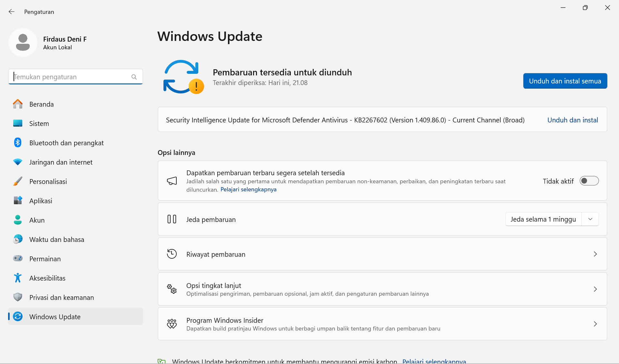Click the Sistem monitor icon
The height and width of the screenshot is (364, 619).
18,123
